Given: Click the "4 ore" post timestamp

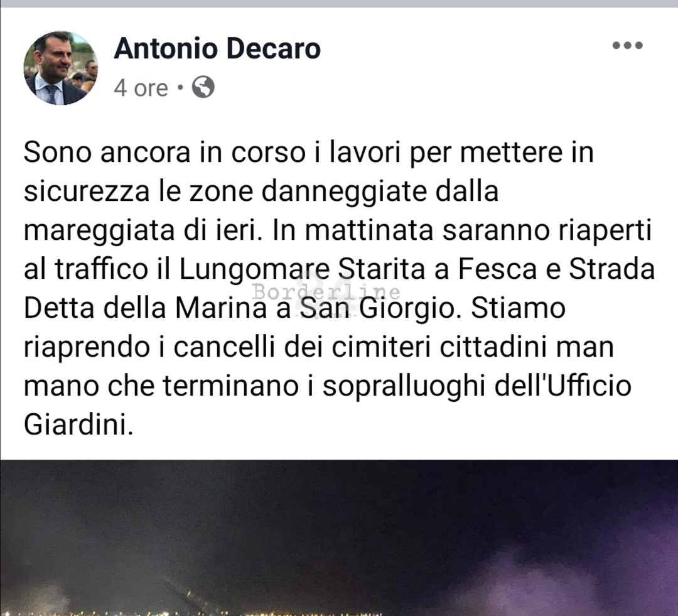Looking at the screenshot, I should coord(141,89).
